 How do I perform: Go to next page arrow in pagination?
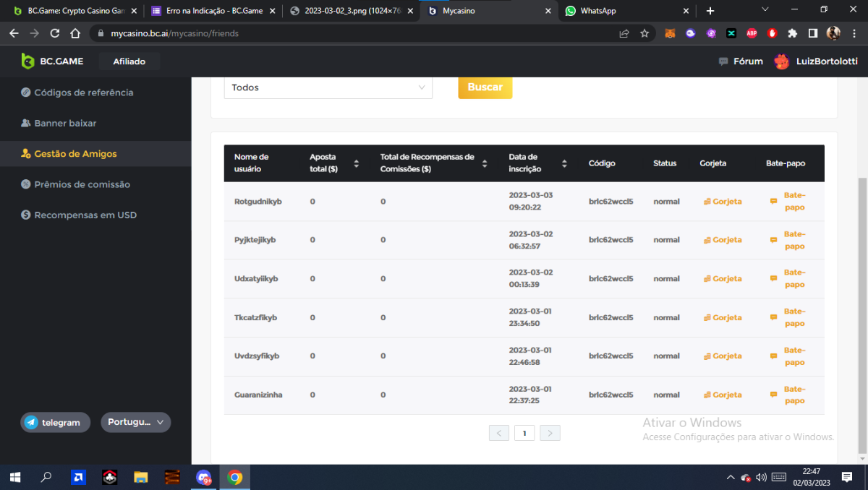(550, 433)
